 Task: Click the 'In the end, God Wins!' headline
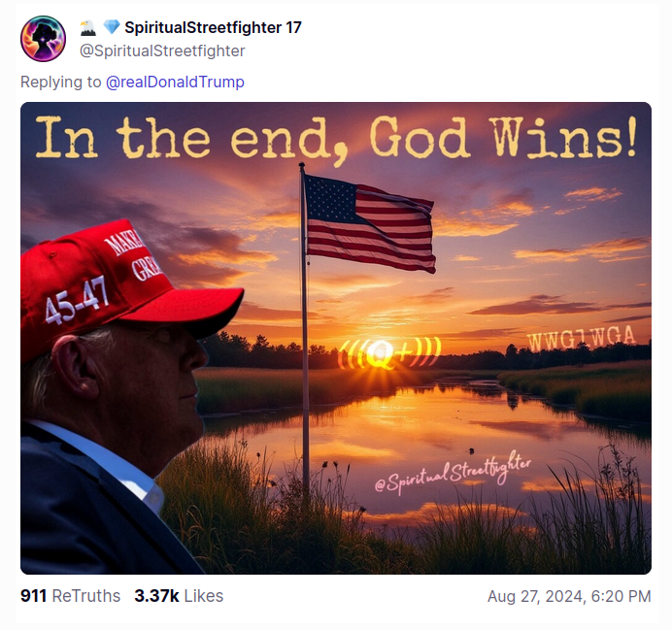tap(336, 139)
